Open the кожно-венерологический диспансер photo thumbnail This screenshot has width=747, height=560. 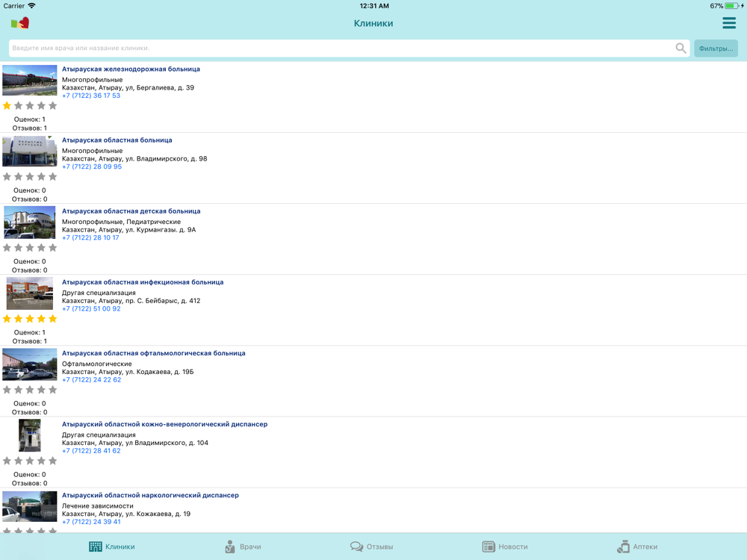tap(30, 435)
